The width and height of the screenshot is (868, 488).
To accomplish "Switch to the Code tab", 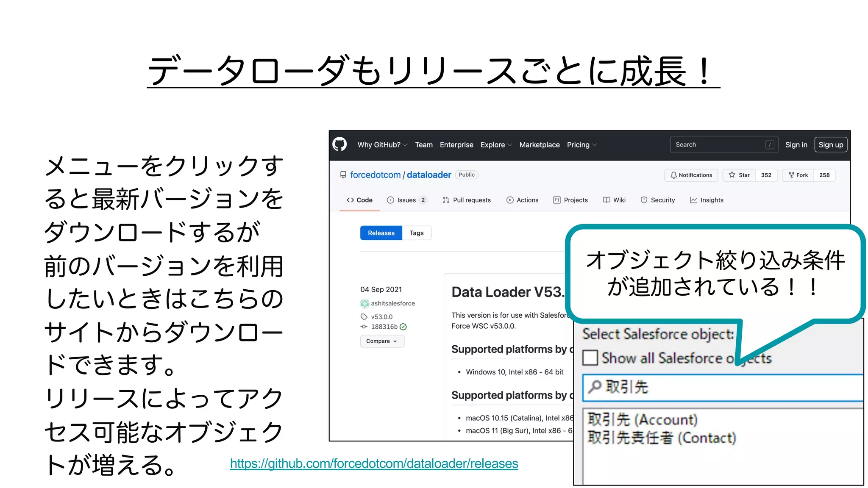I will 359,200.
